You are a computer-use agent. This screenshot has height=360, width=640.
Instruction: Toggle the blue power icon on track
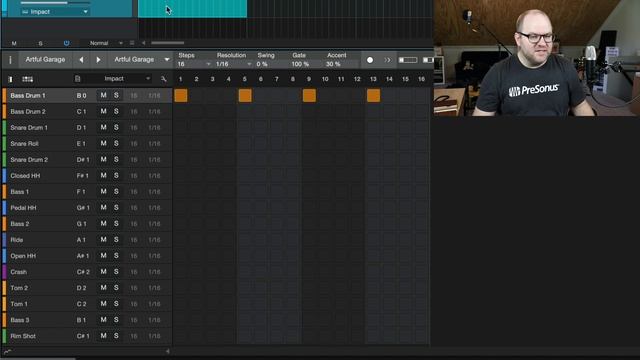[x=66, y=43]
